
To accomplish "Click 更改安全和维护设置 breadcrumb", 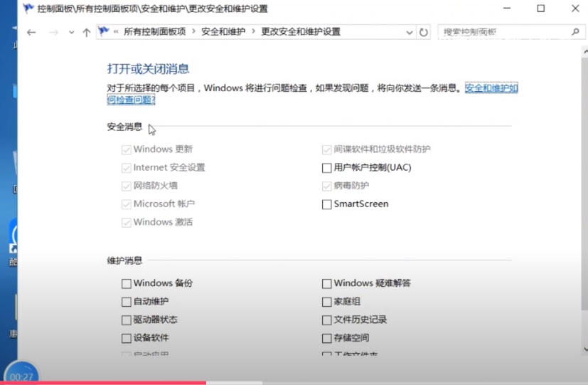I will (x=301, y=31).
